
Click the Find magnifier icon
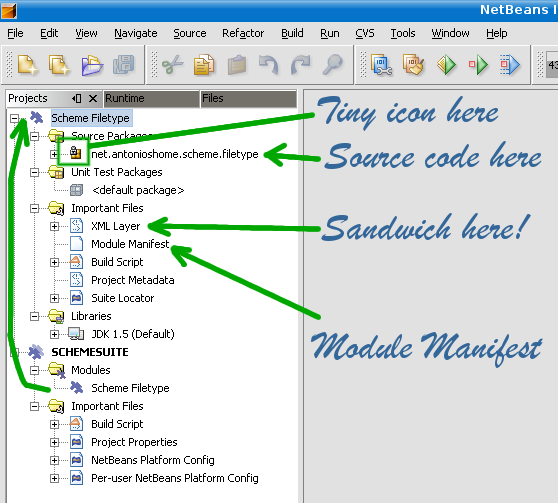[333, 65]
